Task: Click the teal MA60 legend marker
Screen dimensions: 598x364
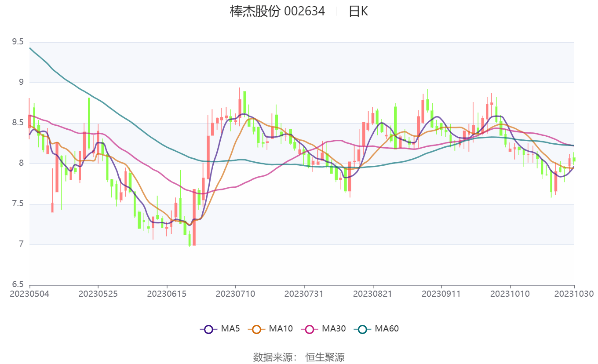Action: (362, 329)
